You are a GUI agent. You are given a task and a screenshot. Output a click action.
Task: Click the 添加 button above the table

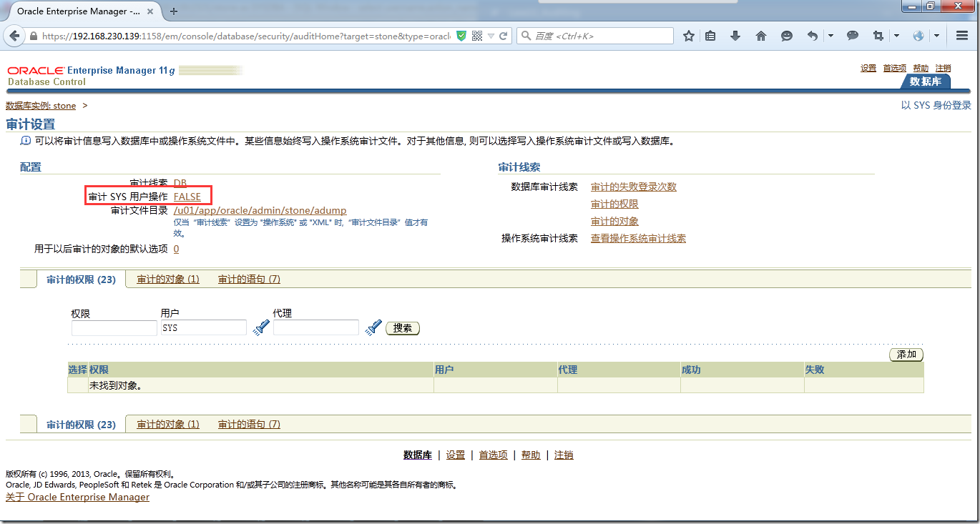[906, 355]
